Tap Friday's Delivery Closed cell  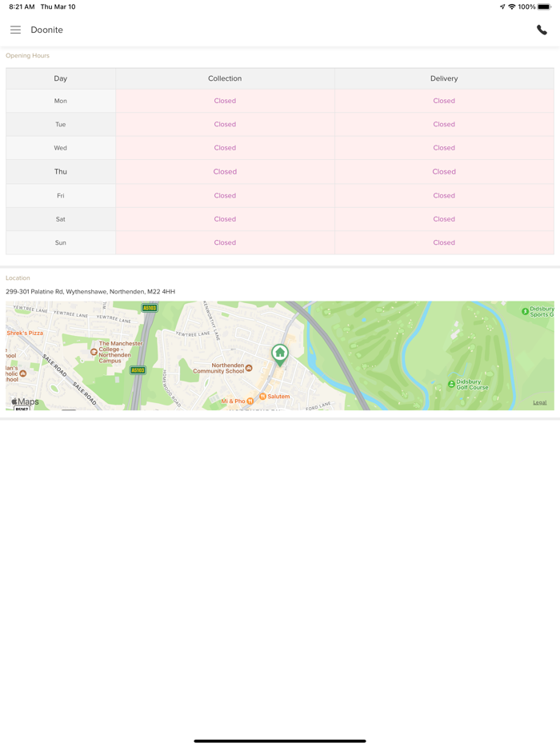(x=444, y=196)
